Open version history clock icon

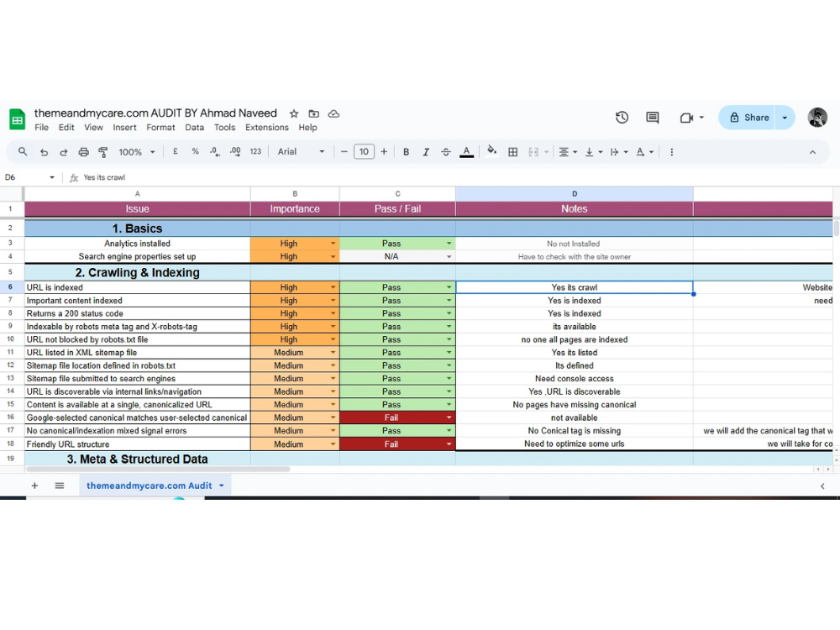point(622,118)
